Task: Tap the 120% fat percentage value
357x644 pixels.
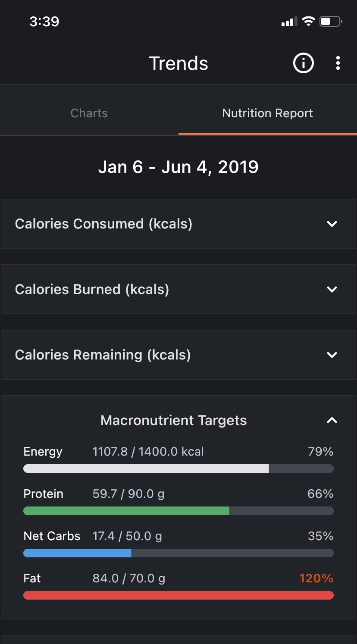Action: (316, 578)
